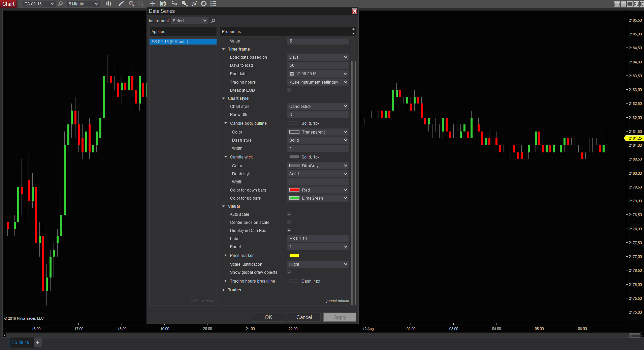This screenshot has width=644, height=350.
Task: Click the overlapping squares toolbar icon
Action: click(185, 4)
